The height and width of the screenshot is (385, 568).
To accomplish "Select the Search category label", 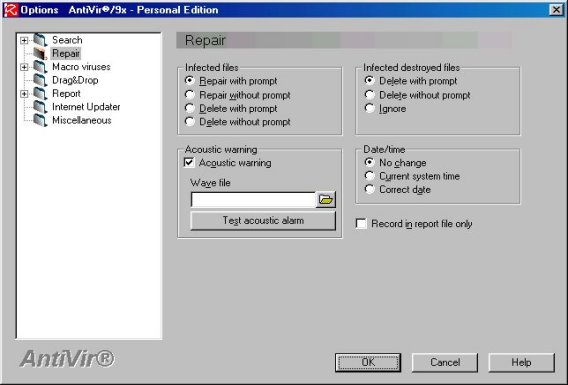I will click(x=67, y=40).
